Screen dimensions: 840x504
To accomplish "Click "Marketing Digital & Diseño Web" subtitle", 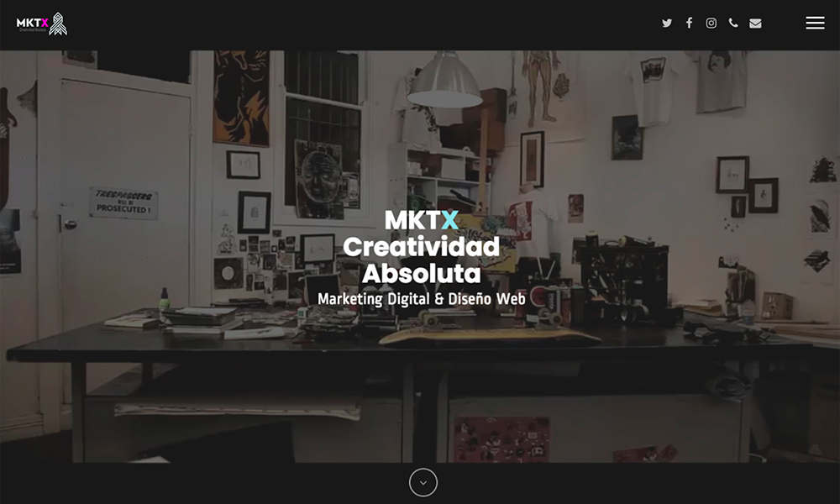I will (422, 299).
